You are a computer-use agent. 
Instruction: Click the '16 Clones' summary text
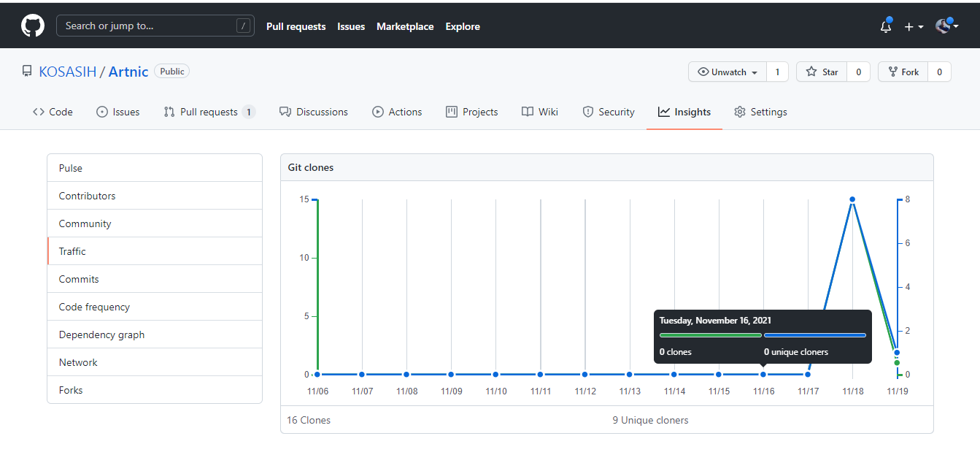(309, 420)
